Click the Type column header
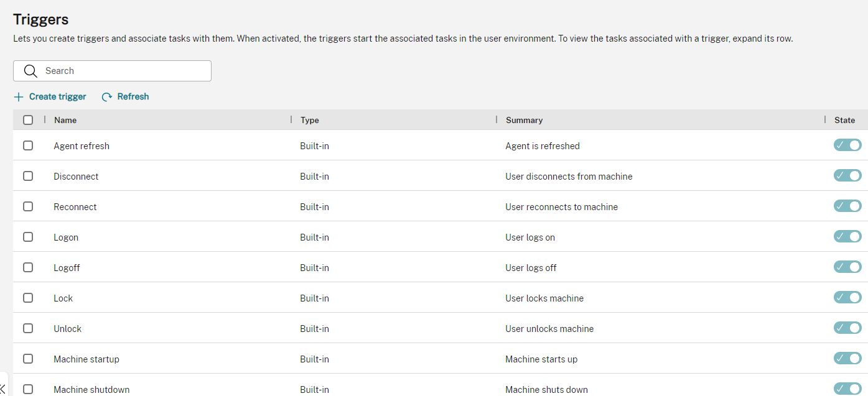This screenshot has height=396, width=868. pyautogui.click(x=309, y=120)
